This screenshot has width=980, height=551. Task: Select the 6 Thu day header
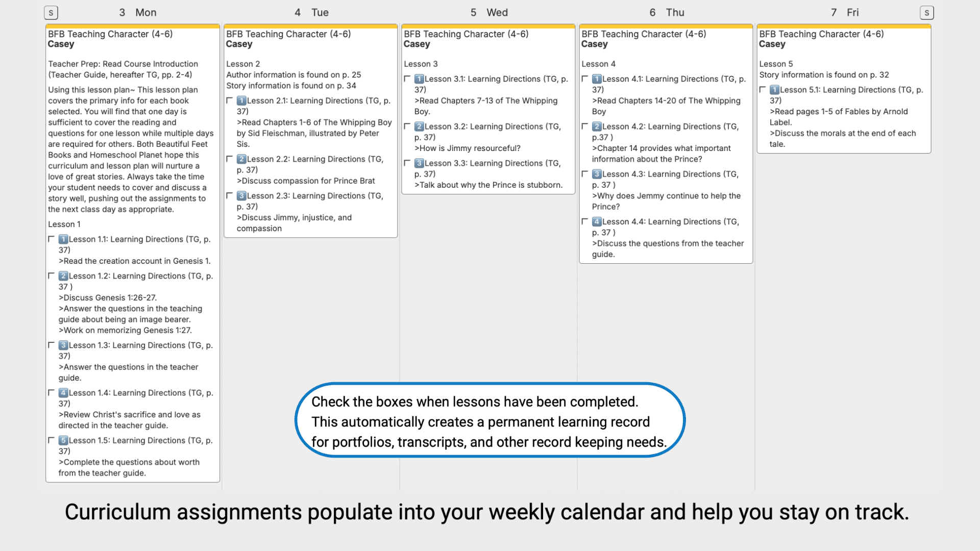pyautogui.click(x=667, y=13)
